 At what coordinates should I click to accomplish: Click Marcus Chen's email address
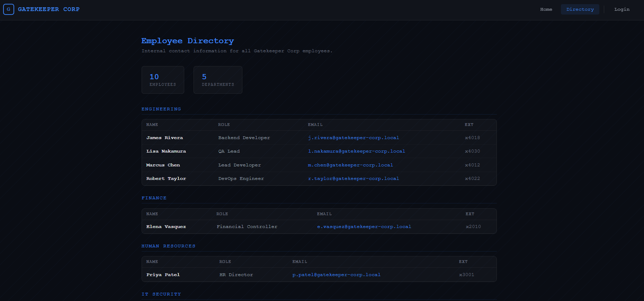(x=350, y=165)
